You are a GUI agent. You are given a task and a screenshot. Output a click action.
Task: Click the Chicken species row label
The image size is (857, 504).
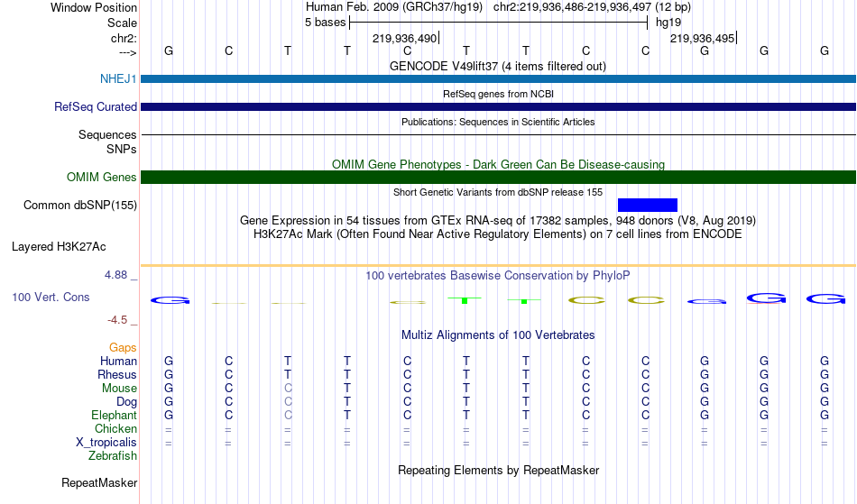click(x=115, y=428)
